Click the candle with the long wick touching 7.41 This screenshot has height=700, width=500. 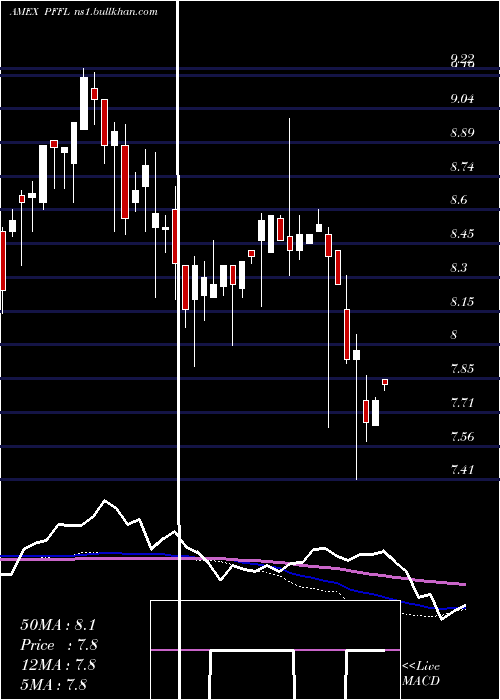coord(356,355)
